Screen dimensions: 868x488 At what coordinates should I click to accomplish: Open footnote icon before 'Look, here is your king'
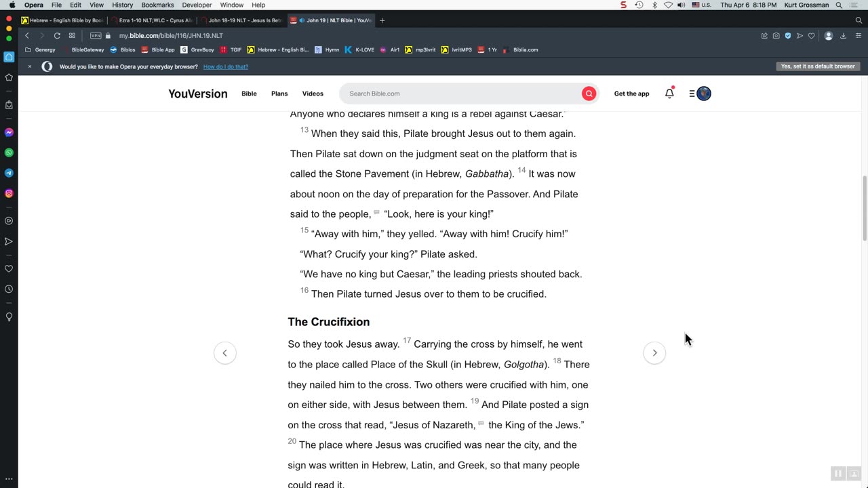pos(377,213)
